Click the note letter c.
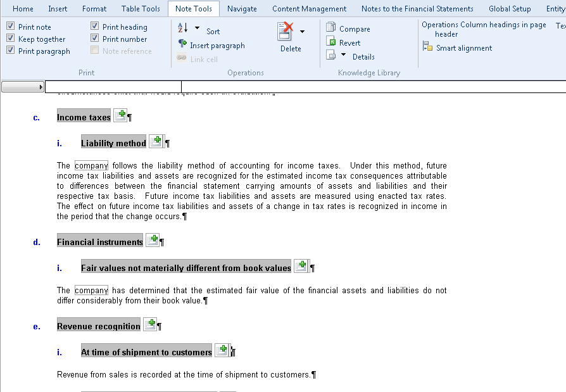The image size is (566, 392). [37, 118]
